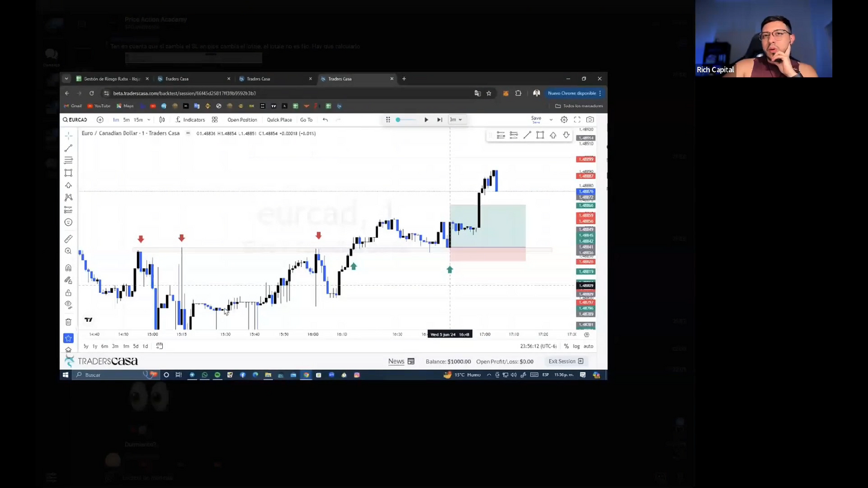This screenshot has height=488, width=868.
Task: Open the emoji sticker tool
Action: [68, 222]
